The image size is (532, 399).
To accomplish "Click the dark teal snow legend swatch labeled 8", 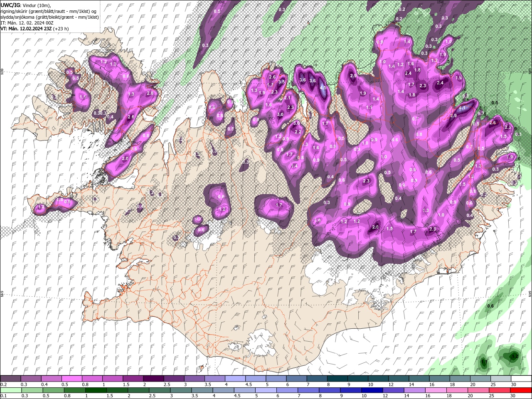I will [337, 379].
